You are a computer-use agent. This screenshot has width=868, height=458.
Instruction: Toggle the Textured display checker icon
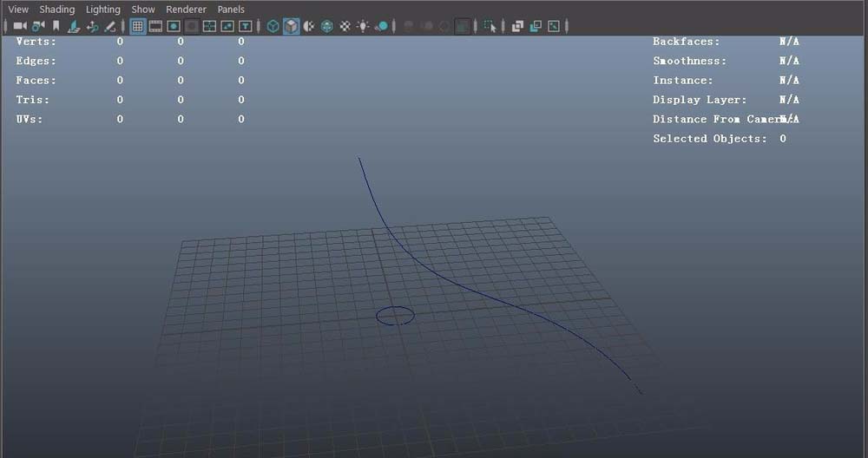pos(345,26)
